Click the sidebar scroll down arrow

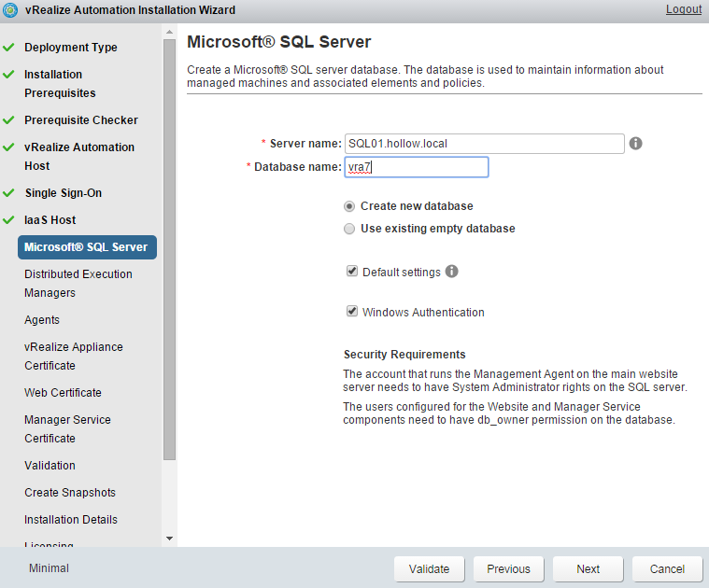pos(169,539)
